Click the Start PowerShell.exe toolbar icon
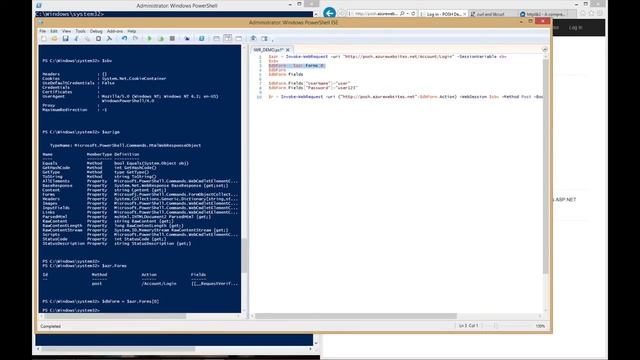Viewport: 640px width, 360px height. point(202,38)
